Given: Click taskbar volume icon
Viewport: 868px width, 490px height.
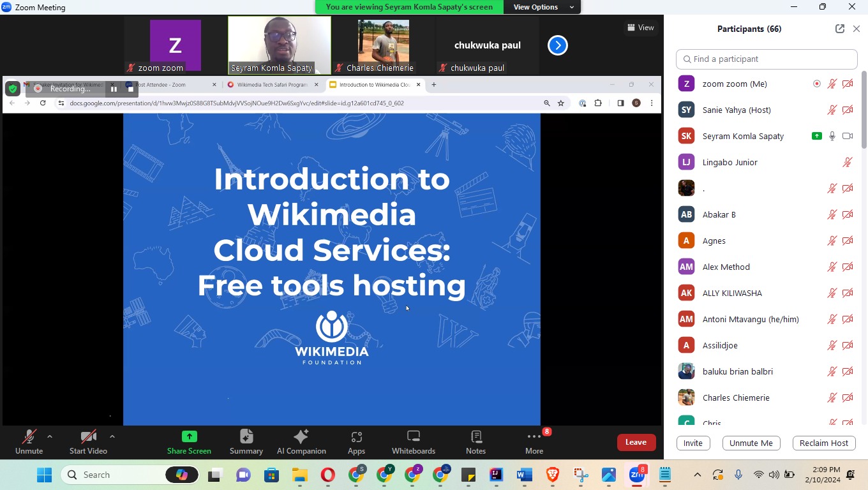Looking at the screenshot, I should point(774,475).
